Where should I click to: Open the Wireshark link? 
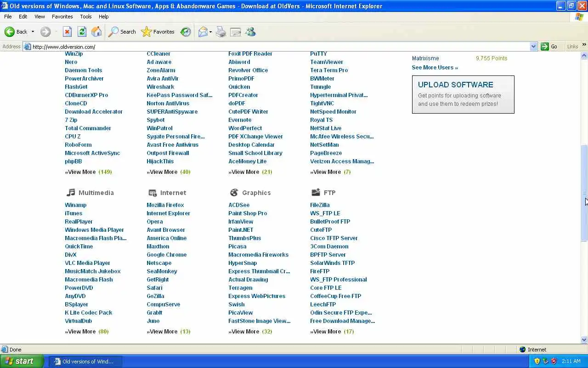click(160, 87)
